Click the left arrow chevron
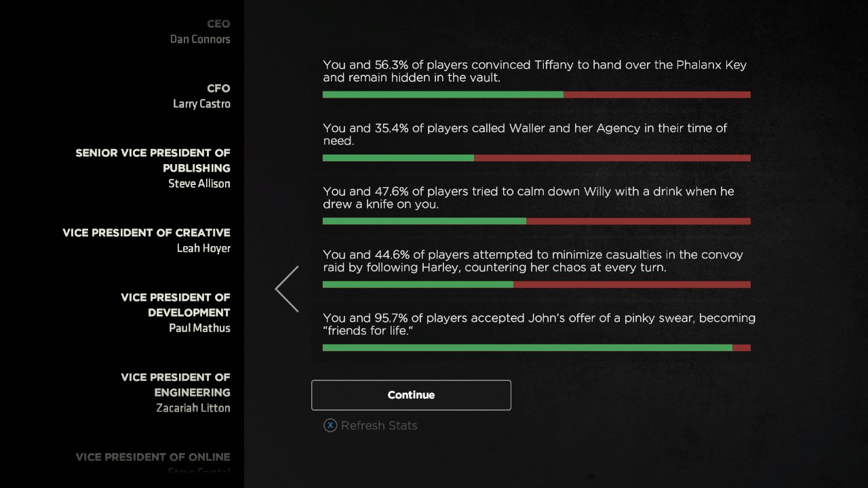 [x=287, y=289]
